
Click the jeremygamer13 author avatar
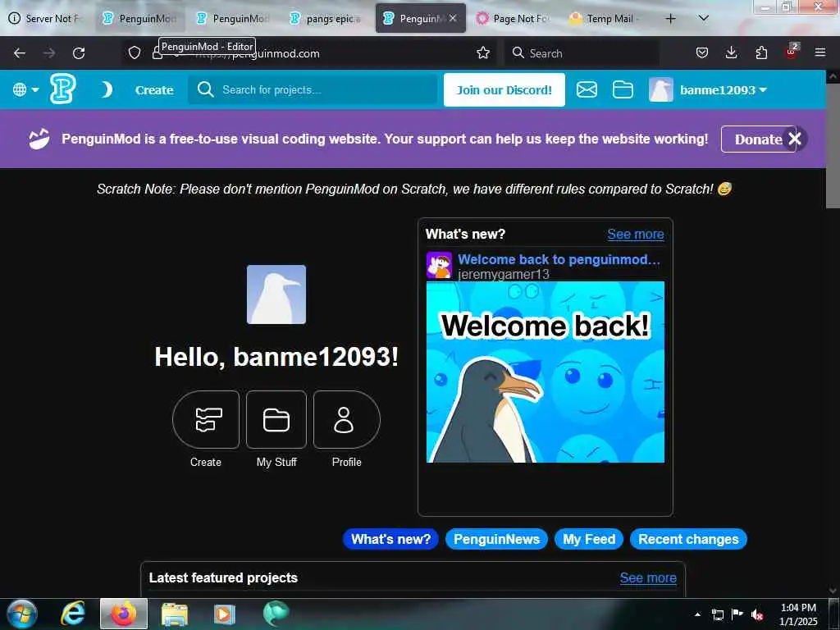(439, 265)
